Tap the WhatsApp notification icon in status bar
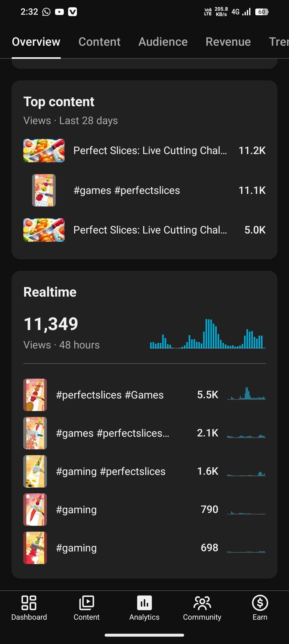The image size is (289, 644). click(46, 12)
